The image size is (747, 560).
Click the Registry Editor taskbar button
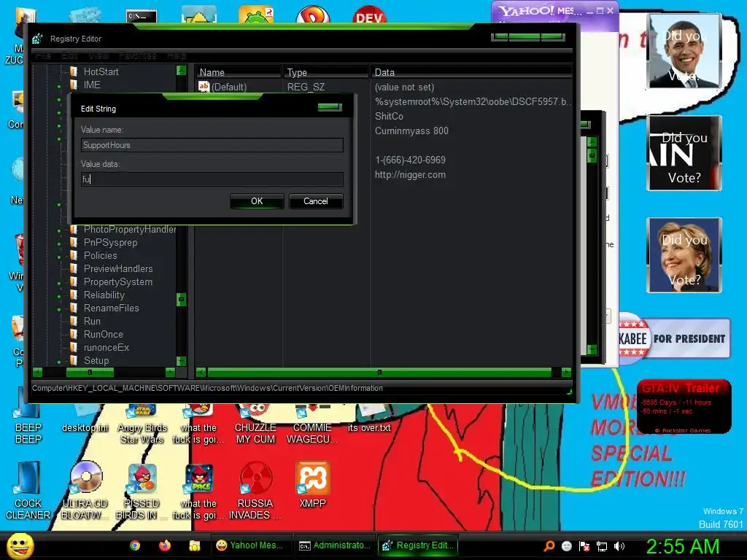coord(418,545)
